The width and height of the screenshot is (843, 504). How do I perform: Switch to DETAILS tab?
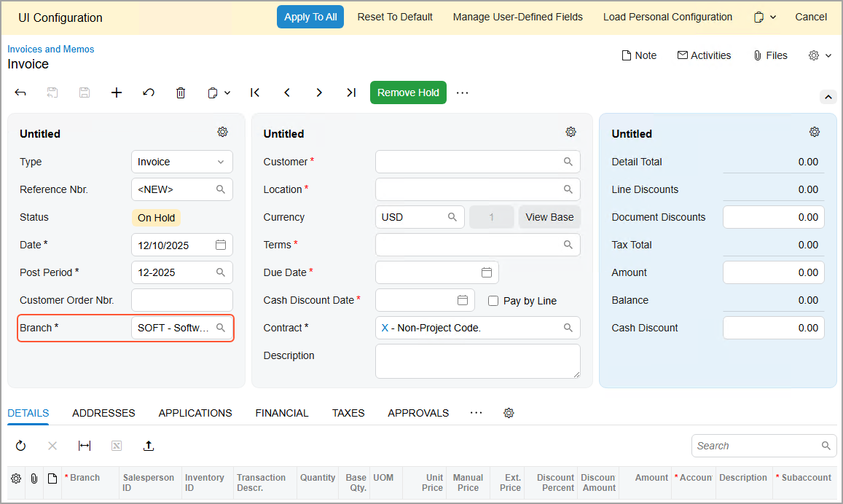(x=28, y=413)
